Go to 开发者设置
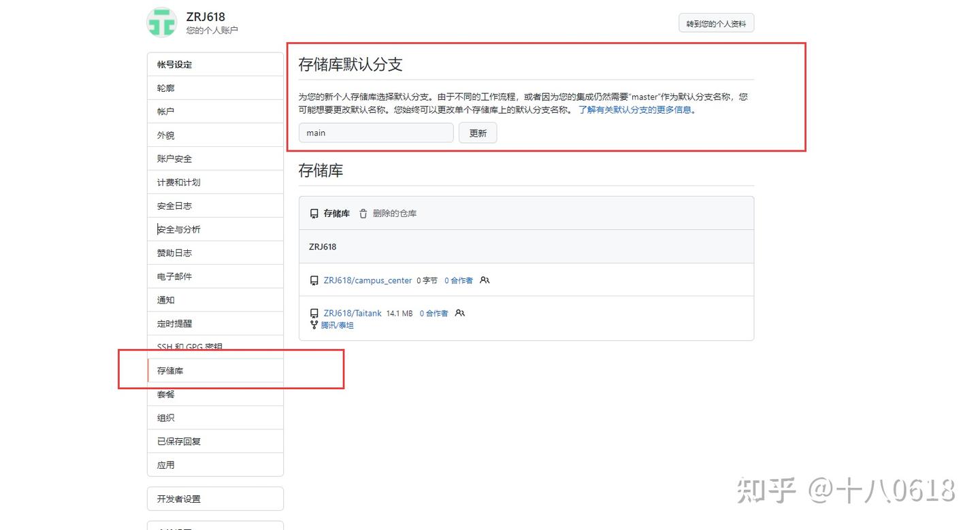This screenshot has height=530, width=980. click(215, 499)
